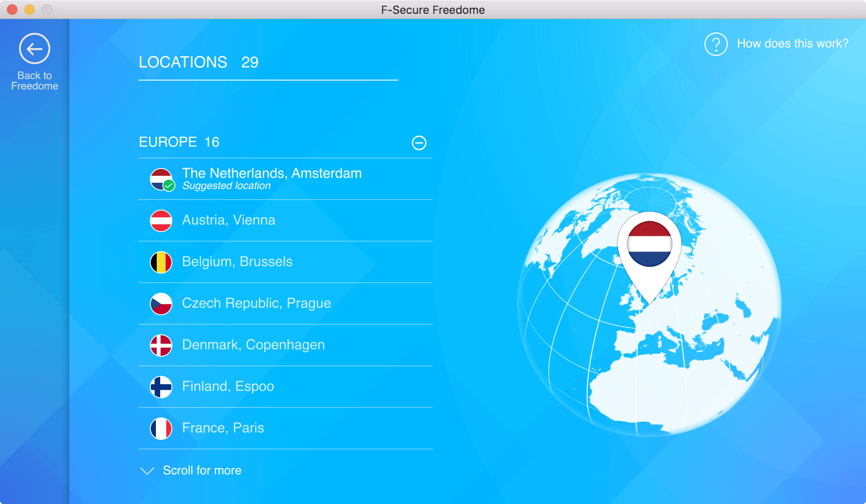Open How does this work link

click(792, 44)
